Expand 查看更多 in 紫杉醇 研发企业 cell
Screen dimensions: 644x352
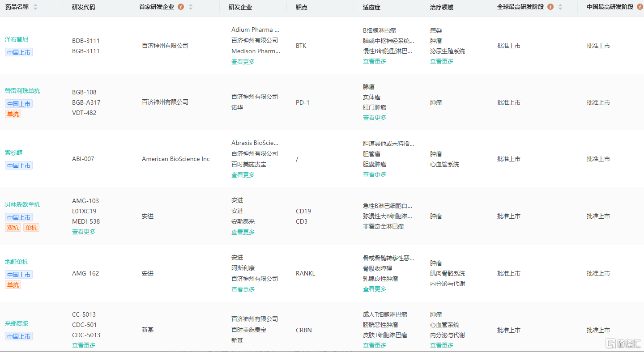pos(243,175)
